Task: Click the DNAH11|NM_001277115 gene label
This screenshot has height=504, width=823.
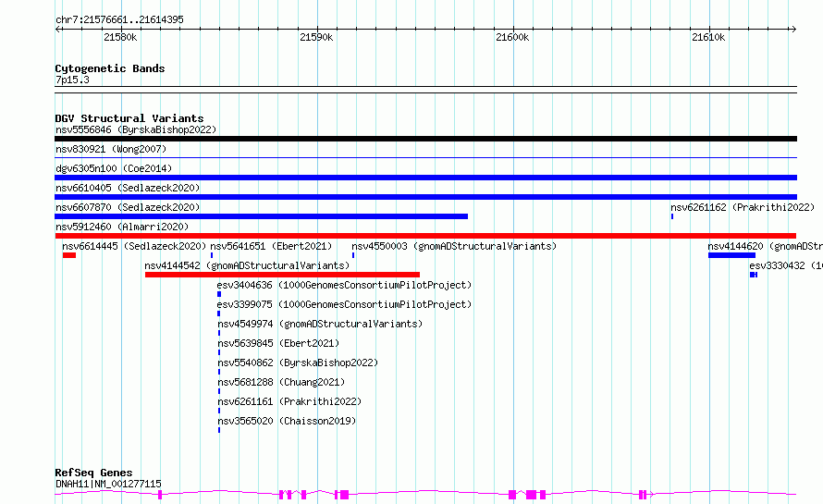Action: 108,484
